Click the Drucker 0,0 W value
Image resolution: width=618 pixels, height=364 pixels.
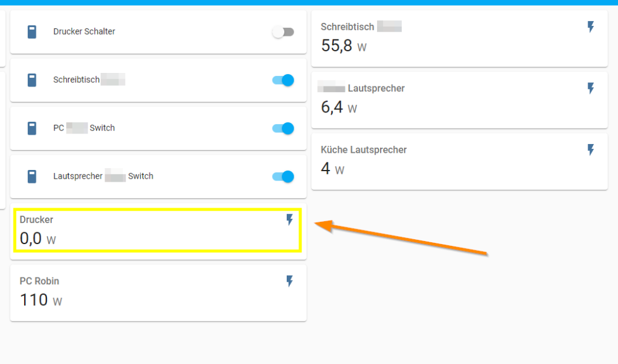[x=38, y=239]
